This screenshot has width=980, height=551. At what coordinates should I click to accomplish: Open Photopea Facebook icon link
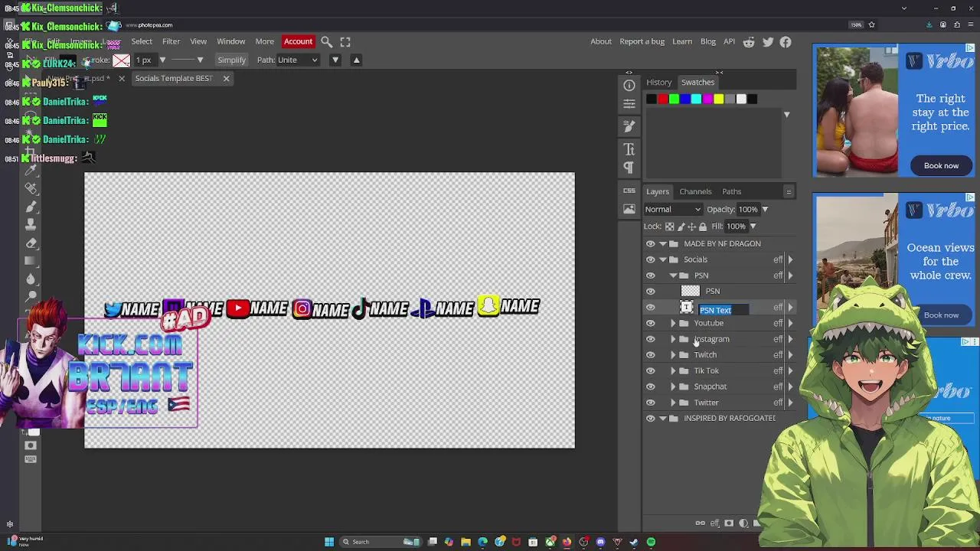786,42
